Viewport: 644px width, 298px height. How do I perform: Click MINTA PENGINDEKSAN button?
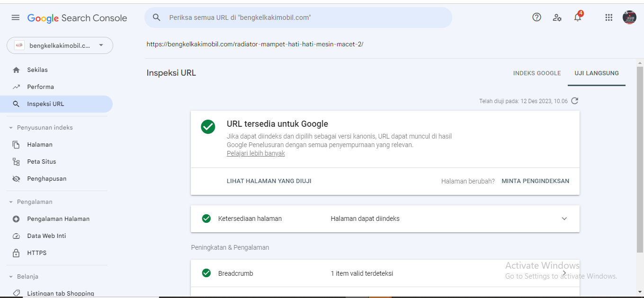tap(536, 181)
